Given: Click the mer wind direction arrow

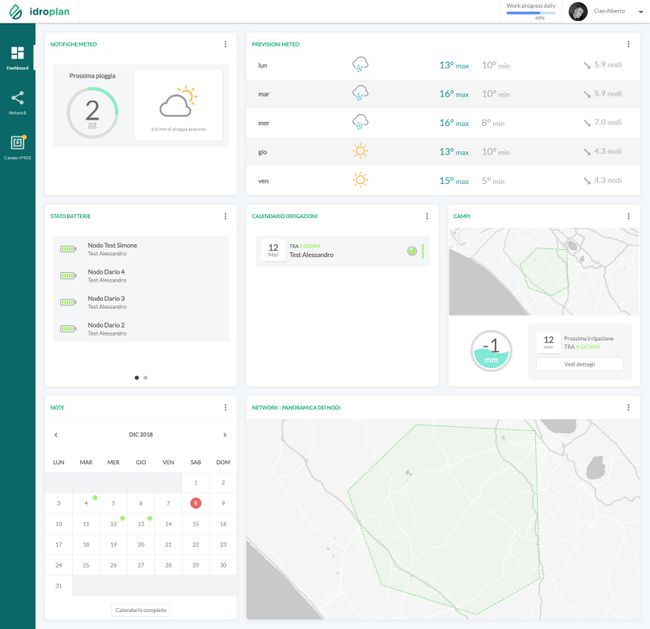Looking at the screenshot, I should [x=587, y=123].
